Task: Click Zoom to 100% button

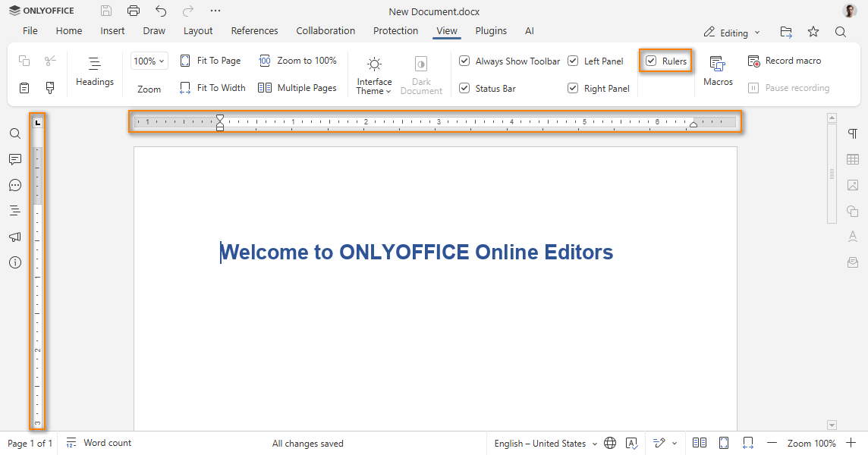Action: 298,61
